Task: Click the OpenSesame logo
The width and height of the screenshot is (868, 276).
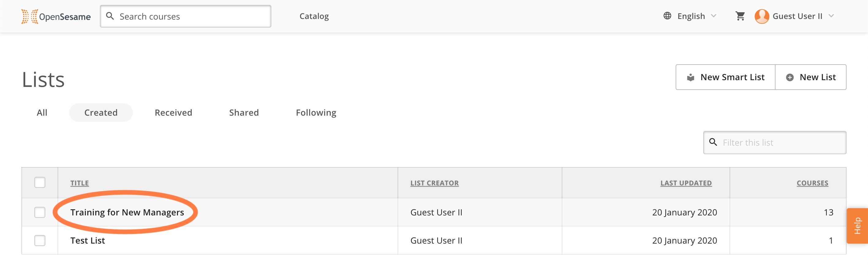Action: (x=56, y=17)
